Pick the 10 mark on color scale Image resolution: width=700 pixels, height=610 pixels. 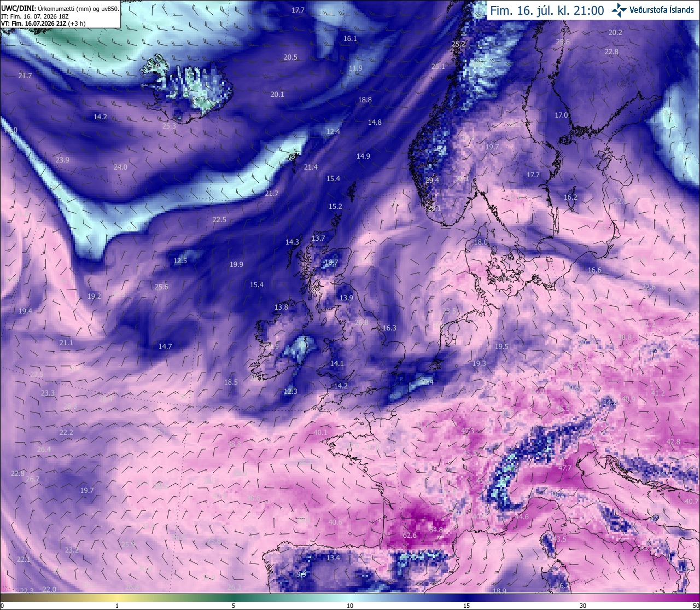350,606
